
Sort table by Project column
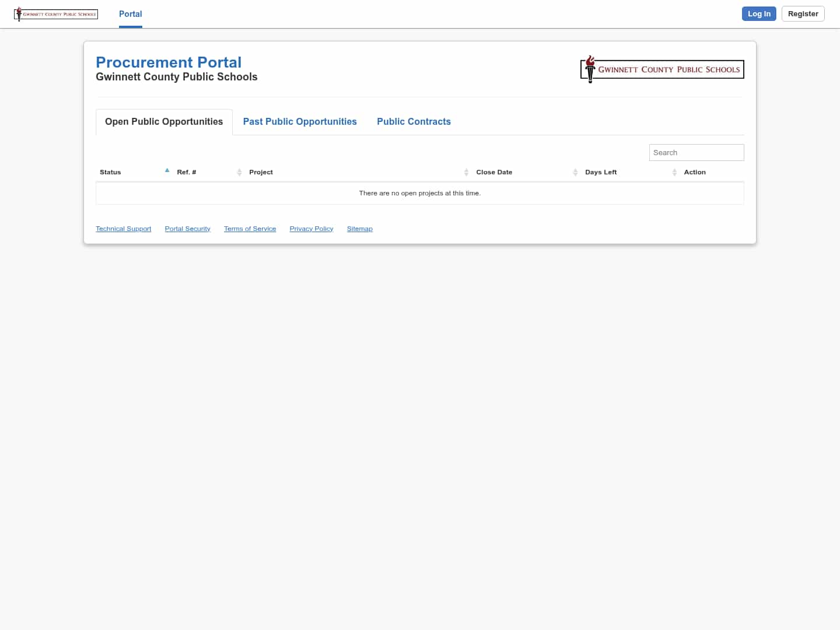tap(359, 172)
